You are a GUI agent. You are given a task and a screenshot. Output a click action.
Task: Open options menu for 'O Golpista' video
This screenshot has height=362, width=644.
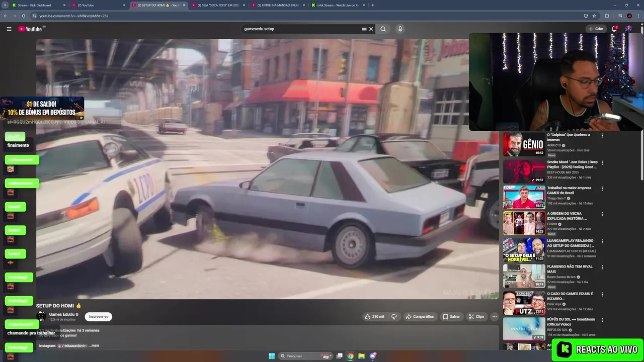point(602,135)
